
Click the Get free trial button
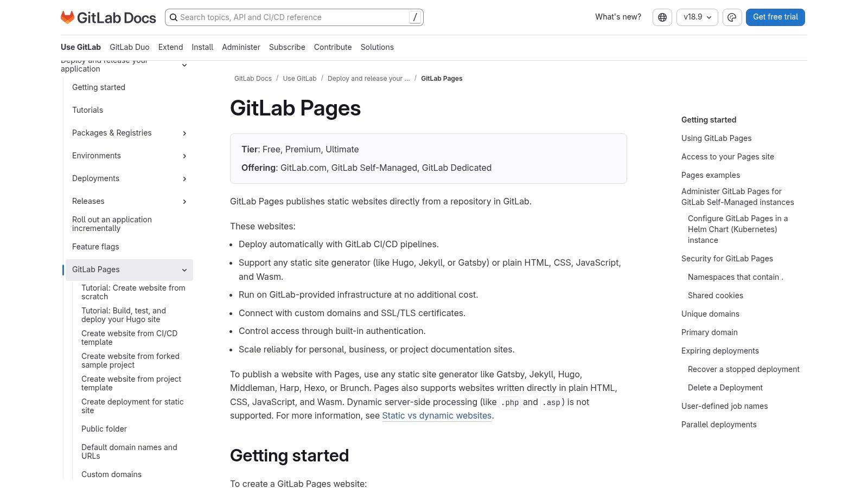(775, 17)
